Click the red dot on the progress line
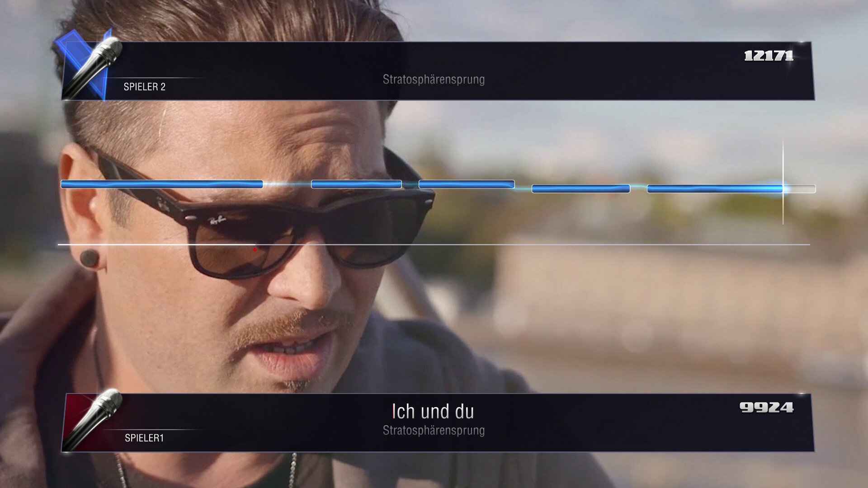The height and width of the screenshot is (488, 868). click(x=255, y=249)
